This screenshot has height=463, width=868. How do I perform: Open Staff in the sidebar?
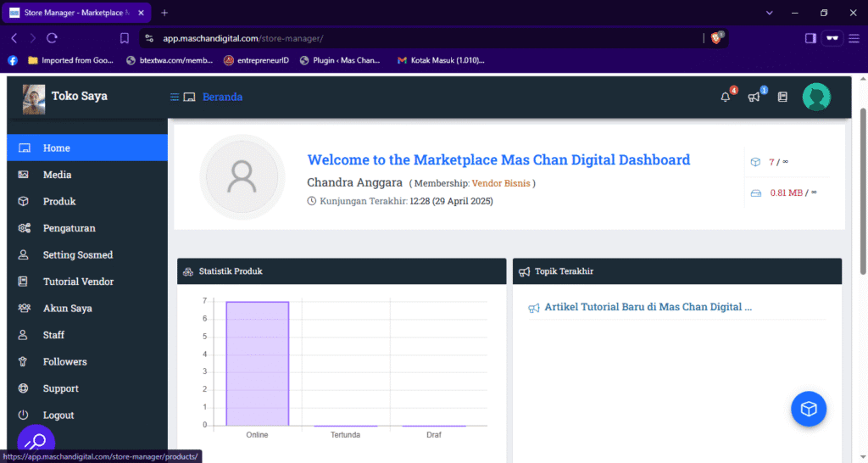tap(87, 334)
